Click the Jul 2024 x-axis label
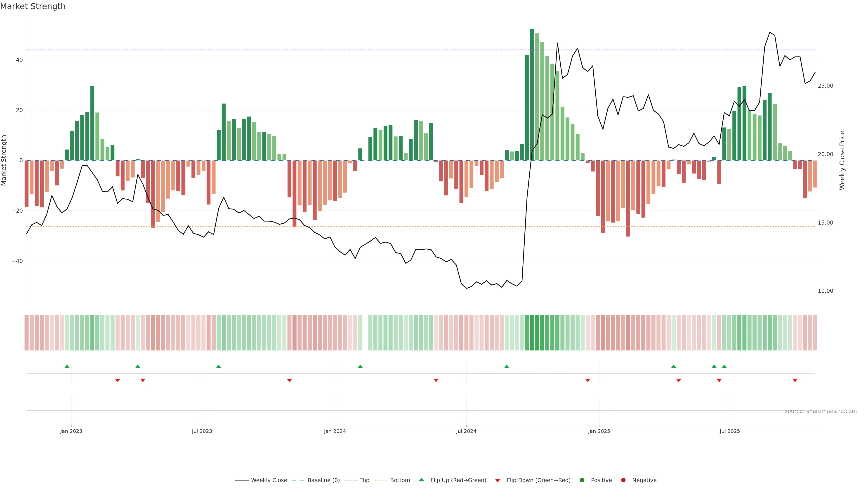868x488 pixels. [466, 431]
